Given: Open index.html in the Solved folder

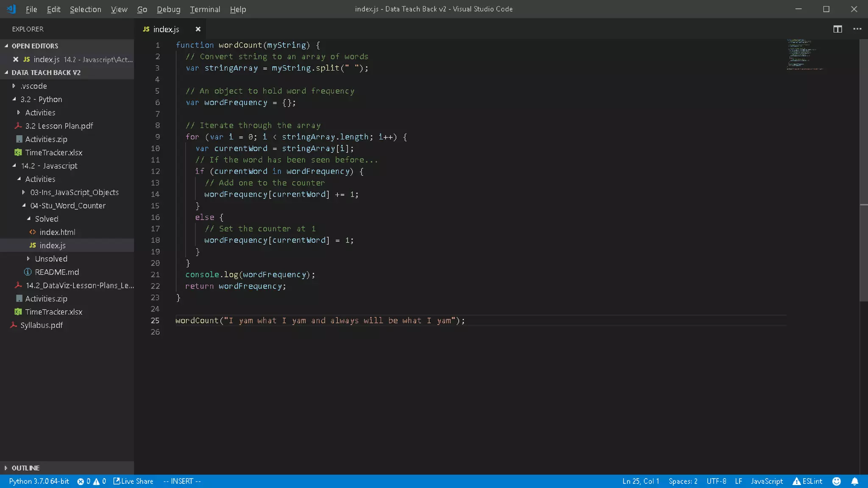Looking at the screenshot, I should [57, 232].
